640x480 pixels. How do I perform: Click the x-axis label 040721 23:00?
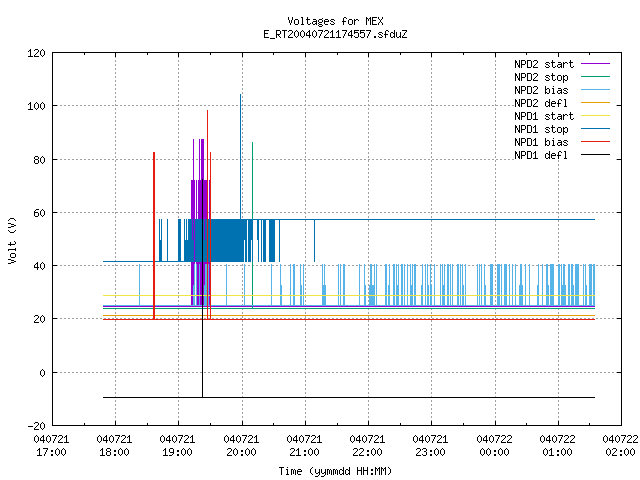tap(430, 446)
